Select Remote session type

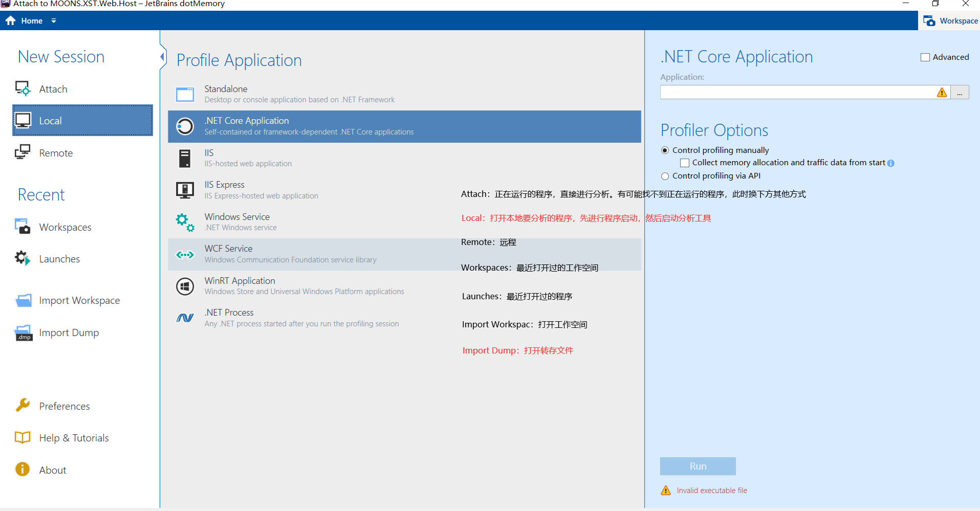(x=82, y=152)
